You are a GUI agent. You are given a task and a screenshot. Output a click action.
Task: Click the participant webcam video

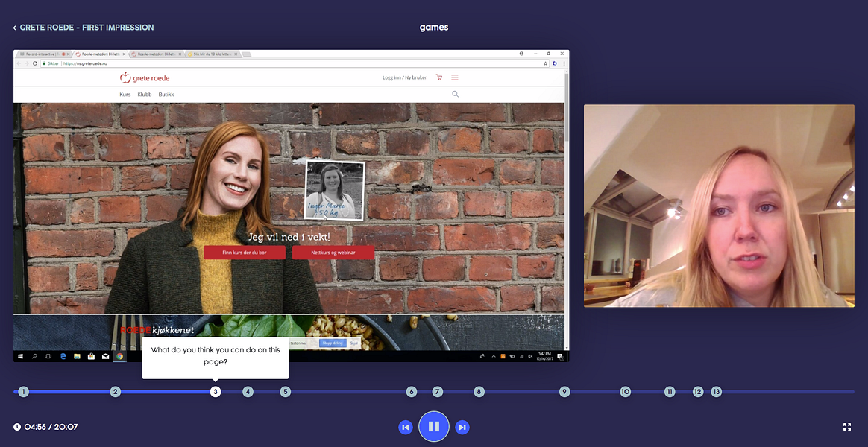click(719, 206)
